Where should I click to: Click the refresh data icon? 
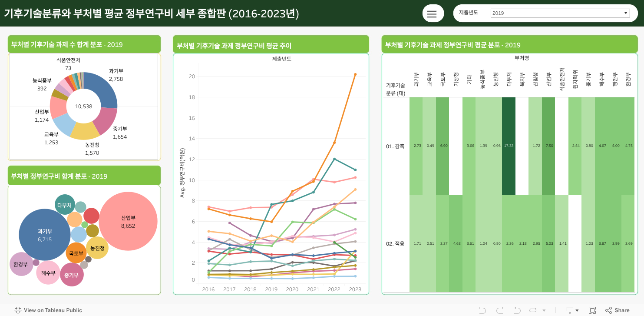(x=533, y=310)
